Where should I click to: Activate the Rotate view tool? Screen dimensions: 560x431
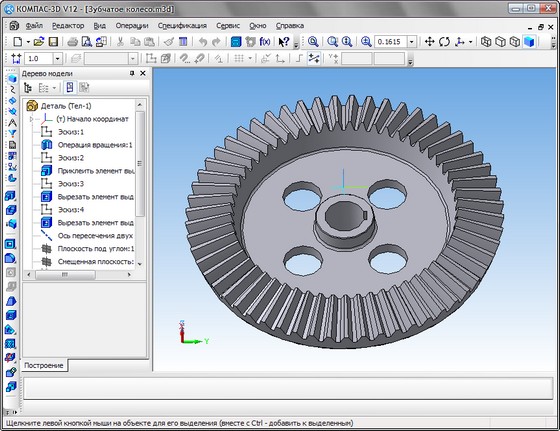(445, 42)
